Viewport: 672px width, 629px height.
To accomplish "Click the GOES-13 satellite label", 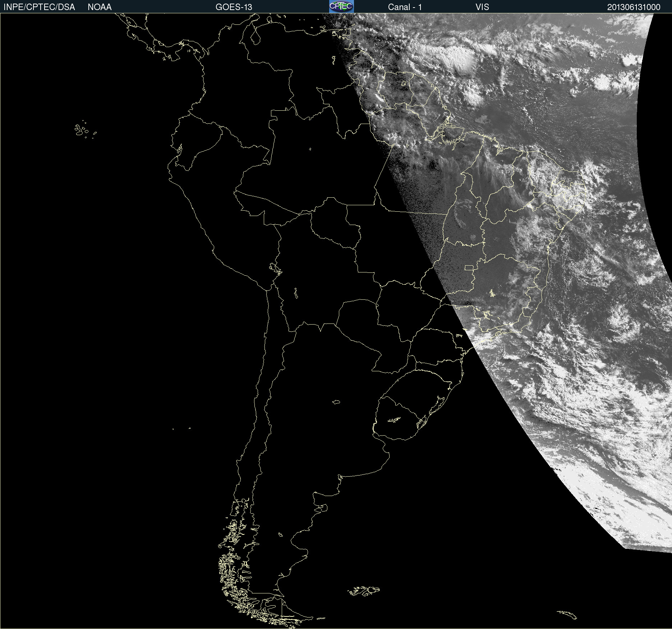I will coord(234,7).
